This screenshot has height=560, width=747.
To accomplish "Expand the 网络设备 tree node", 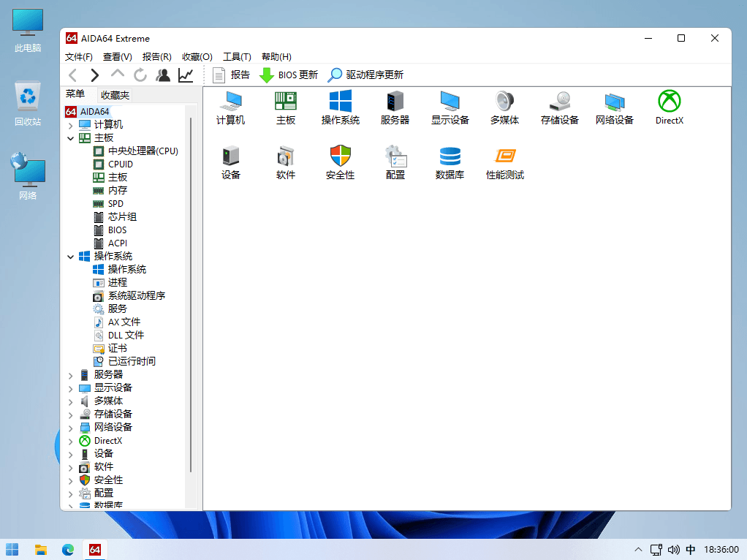I will [x=70, y=428].
